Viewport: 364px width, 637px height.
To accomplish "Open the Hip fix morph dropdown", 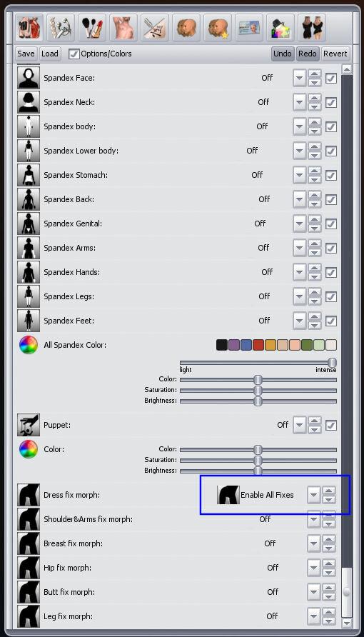I will (x=313, y=568).
